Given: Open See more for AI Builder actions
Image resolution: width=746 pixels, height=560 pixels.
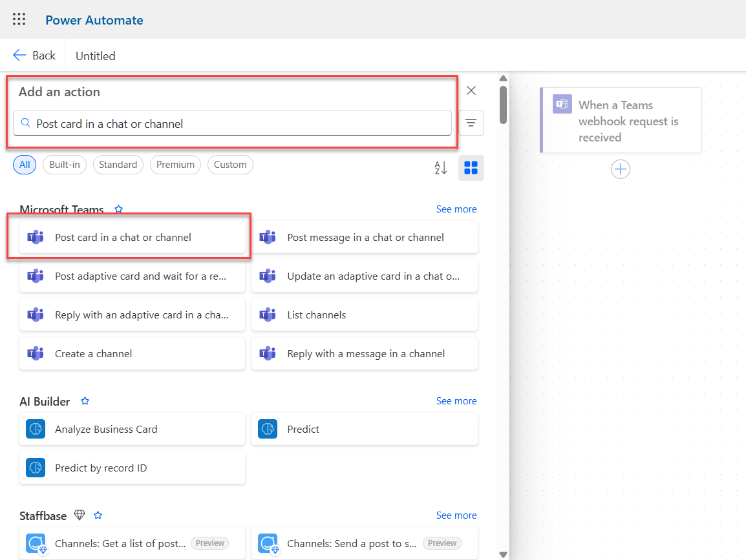Looking at the screenshot, I should tap(456, 401).
